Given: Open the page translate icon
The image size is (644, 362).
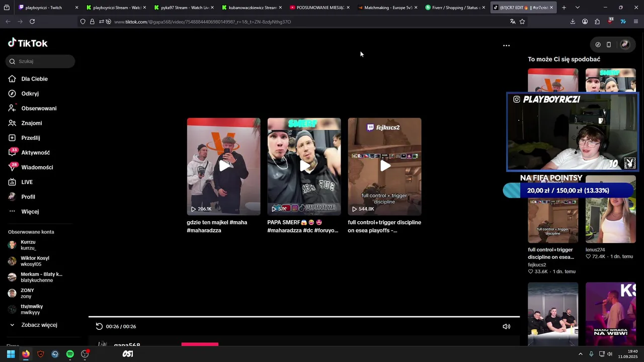Looking at the screenshot, I should click(x=513, y=22).
